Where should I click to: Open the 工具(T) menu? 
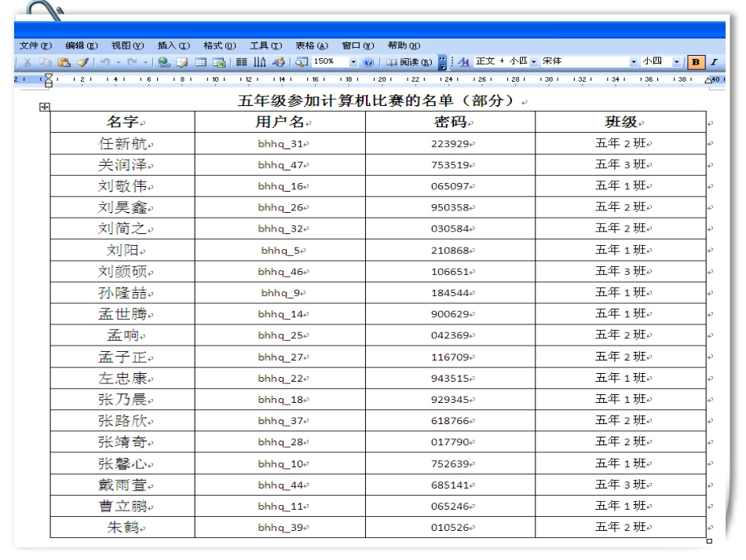click(265, 46)
